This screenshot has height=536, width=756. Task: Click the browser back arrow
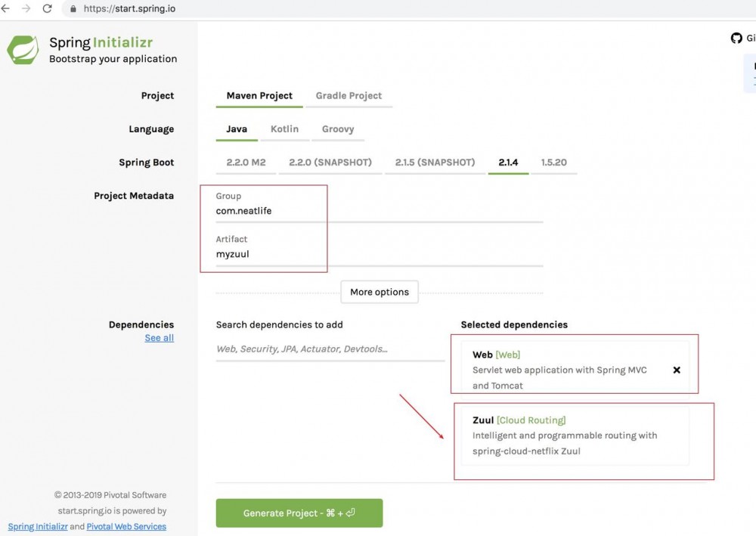pyautogui.click(x=6, y=9)
